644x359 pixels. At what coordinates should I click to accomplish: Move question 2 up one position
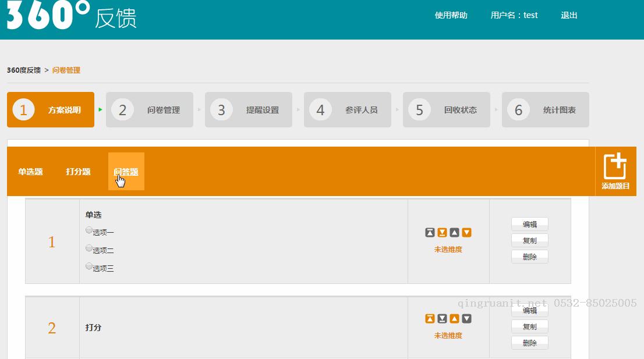coord(454,319)
